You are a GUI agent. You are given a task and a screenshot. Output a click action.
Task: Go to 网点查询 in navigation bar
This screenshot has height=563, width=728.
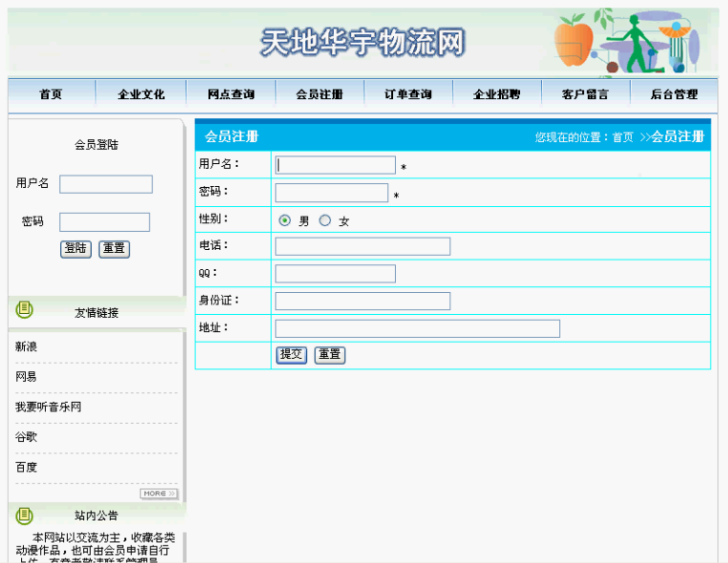(x=231, y=94)
